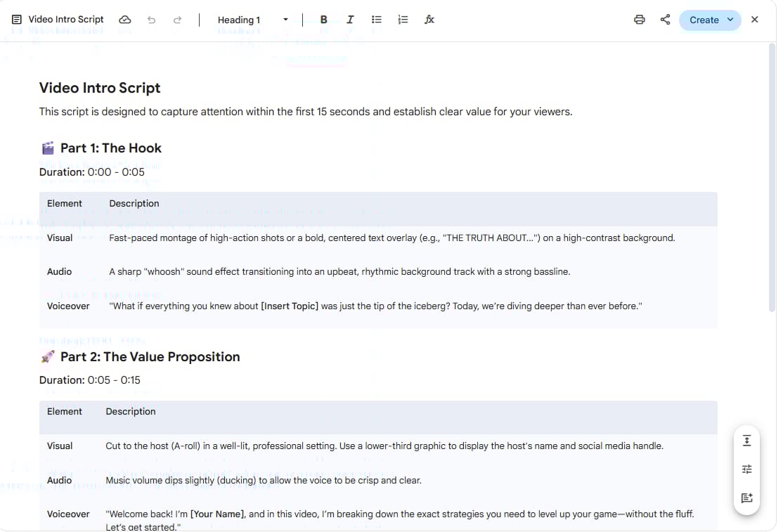Open the document settings tune icon
Image resolution: width=783 pixels, height=532 pixels.
tap(746, 469)
